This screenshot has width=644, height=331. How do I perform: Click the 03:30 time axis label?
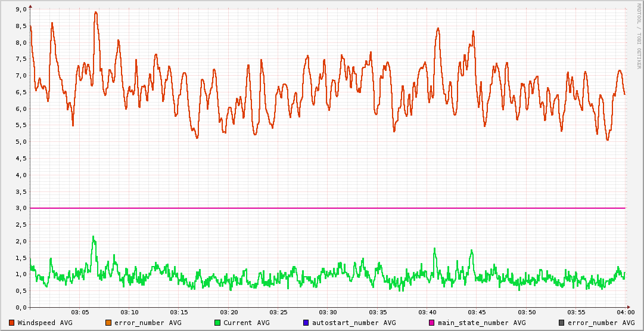(x=328, y=313)
